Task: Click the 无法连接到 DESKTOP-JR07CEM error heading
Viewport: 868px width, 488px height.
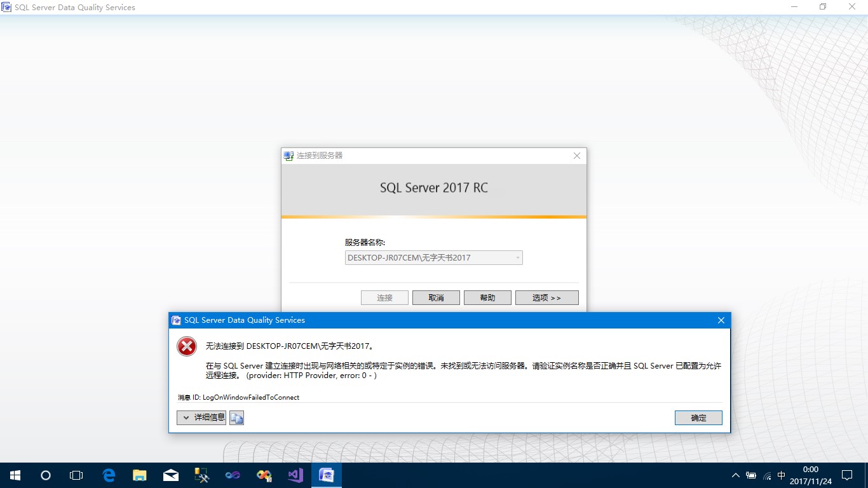Action: click(290, 346)
